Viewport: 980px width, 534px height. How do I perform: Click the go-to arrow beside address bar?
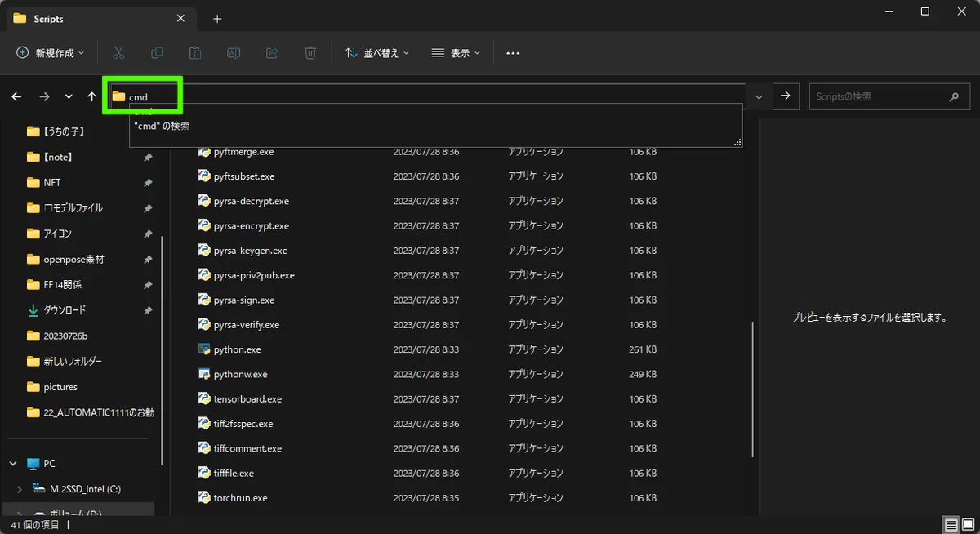click(x=785, y=96)
